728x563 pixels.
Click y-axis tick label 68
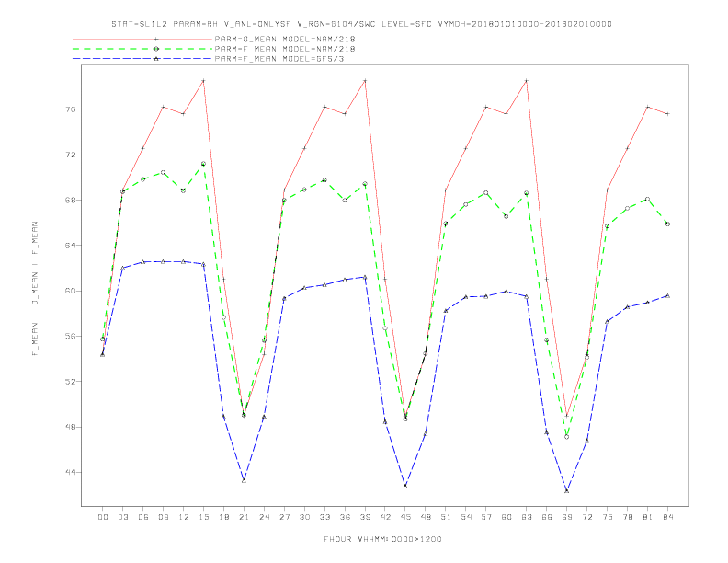pos(72,201)
